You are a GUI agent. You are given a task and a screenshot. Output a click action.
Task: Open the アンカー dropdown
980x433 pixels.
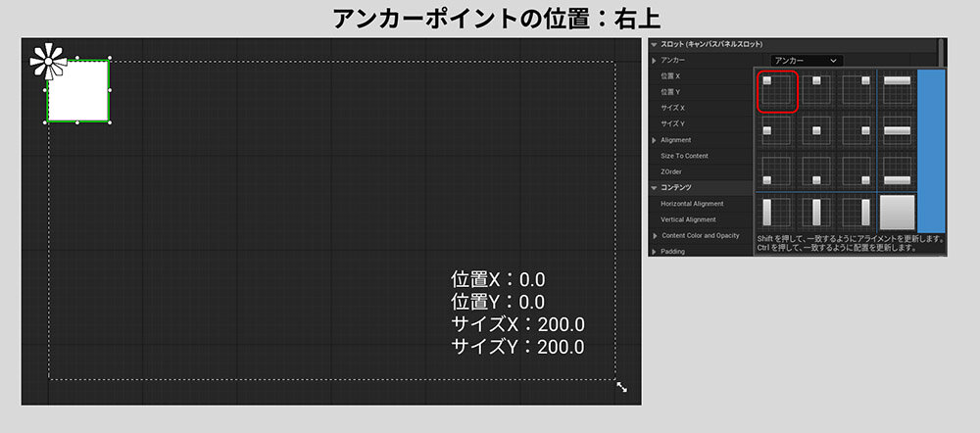(x=807, y=61)
